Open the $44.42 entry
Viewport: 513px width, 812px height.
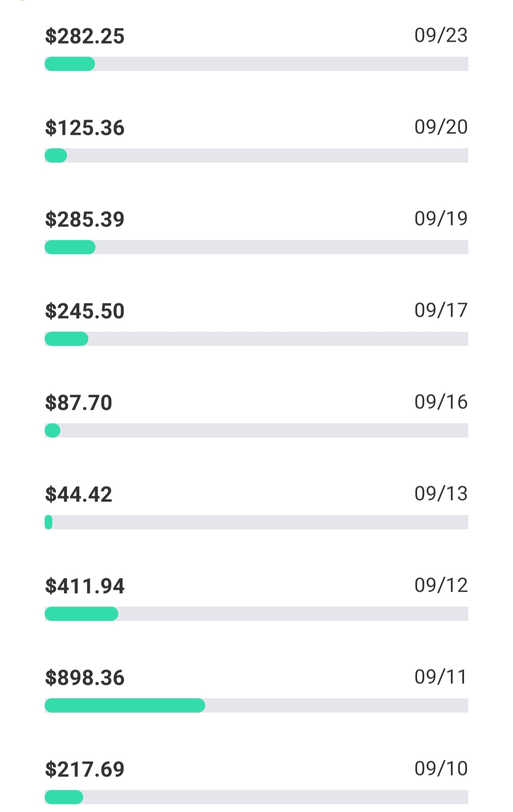tap(78, 495)
